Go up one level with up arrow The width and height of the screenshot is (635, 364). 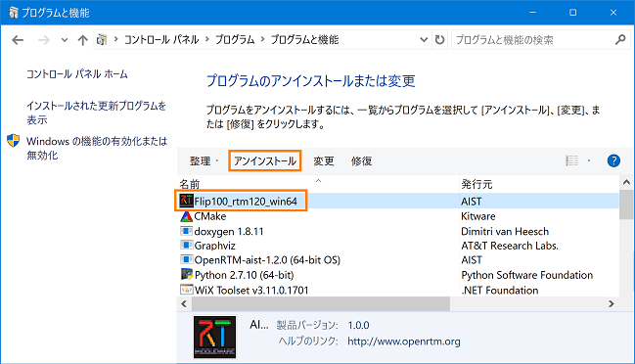click(x=82, y=40)
